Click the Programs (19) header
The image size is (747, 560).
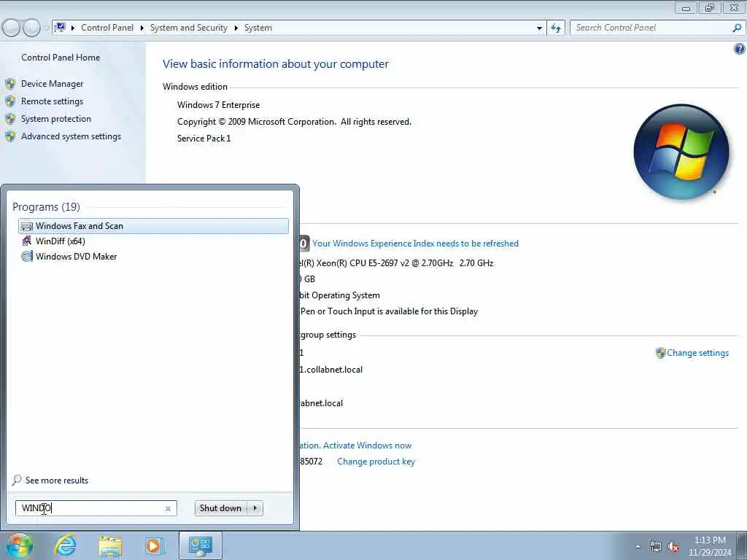click(46, 206)
